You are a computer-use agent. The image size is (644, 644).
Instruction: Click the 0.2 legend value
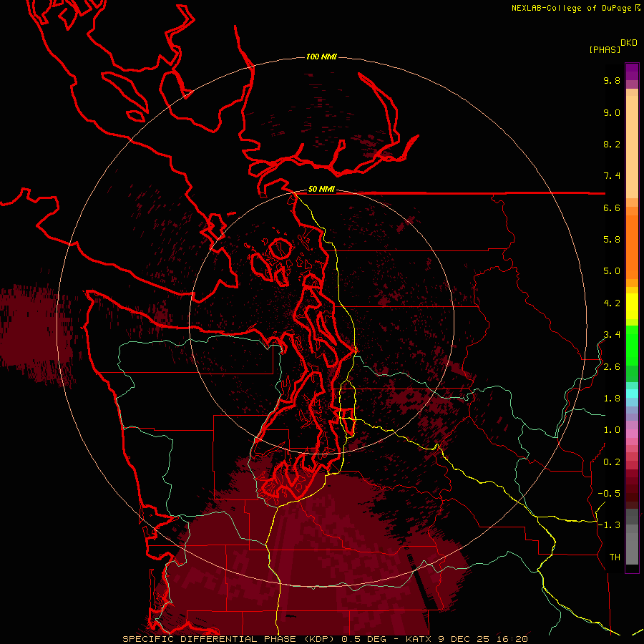coord(612,462)
